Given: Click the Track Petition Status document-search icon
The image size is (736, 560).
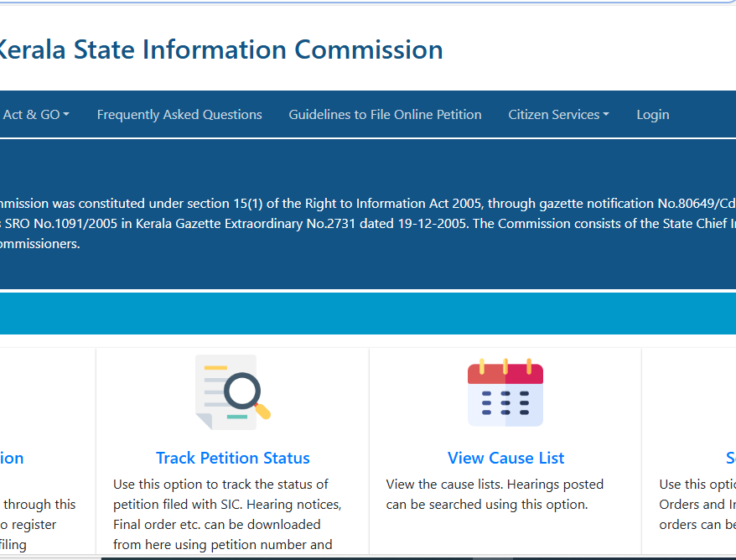Looking at the screenshot, I should click(233, 392).
